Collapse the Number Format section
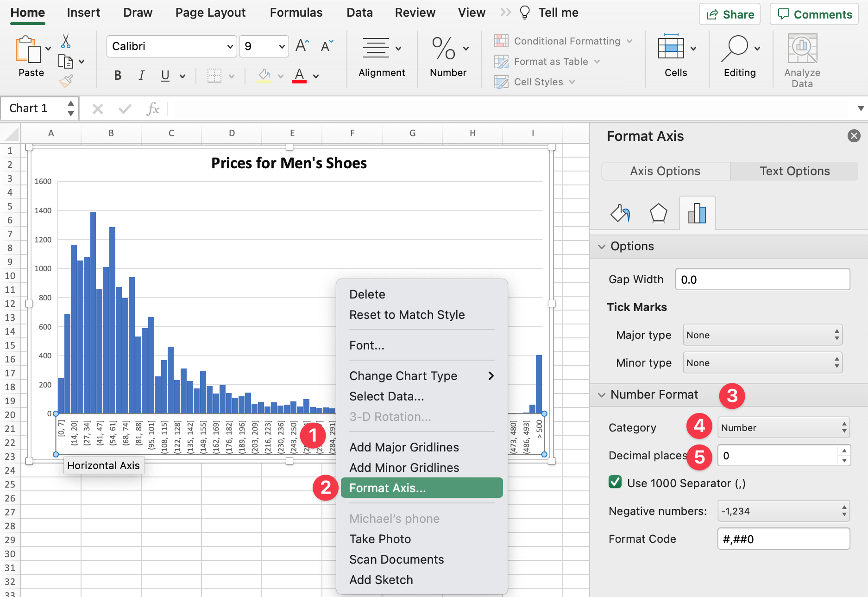 [x=602, y=395]
